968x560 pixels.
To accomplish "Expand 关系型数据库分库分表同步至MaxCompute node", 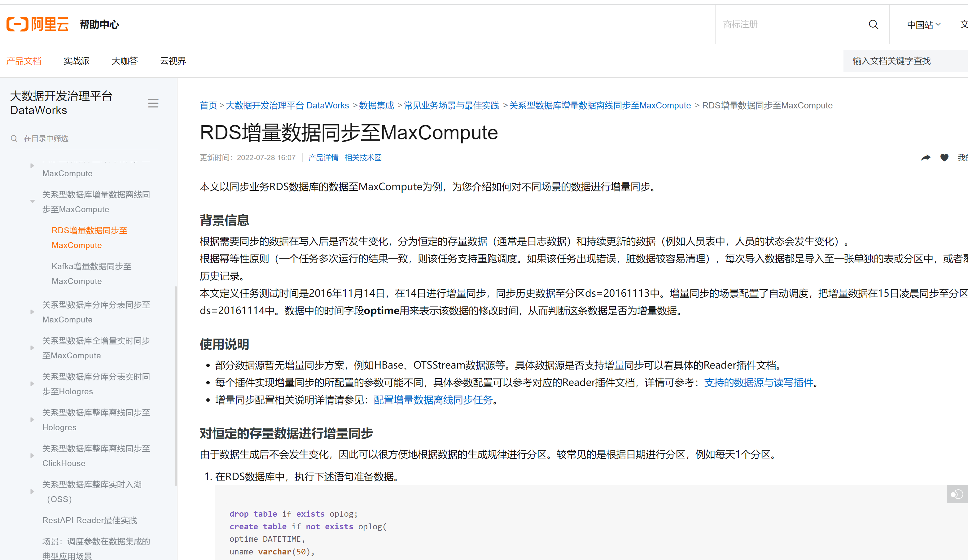I will (x=32, y=312).
